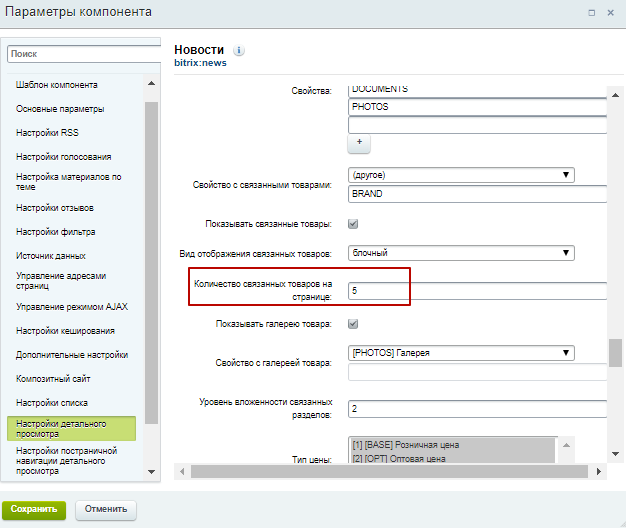626x528 pixels.
Task: Click the Сохранить button
Action: [x=34, y=510]
